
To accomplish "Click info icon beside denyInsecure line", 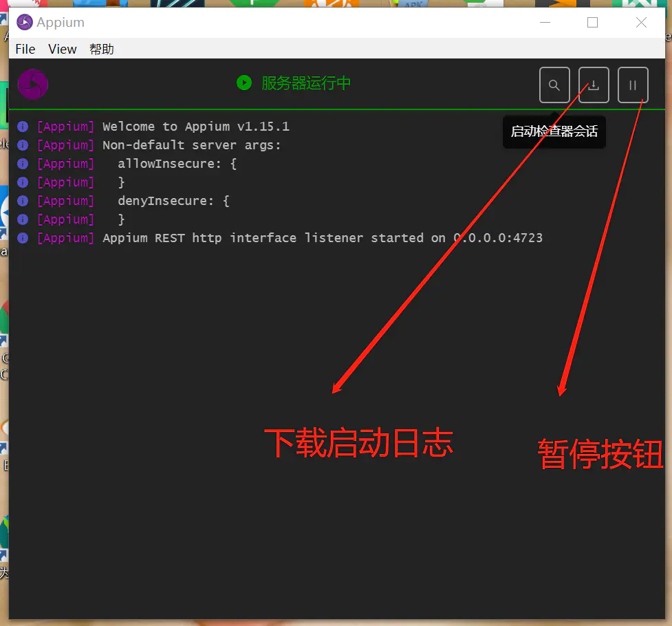I will coord(23,201).
